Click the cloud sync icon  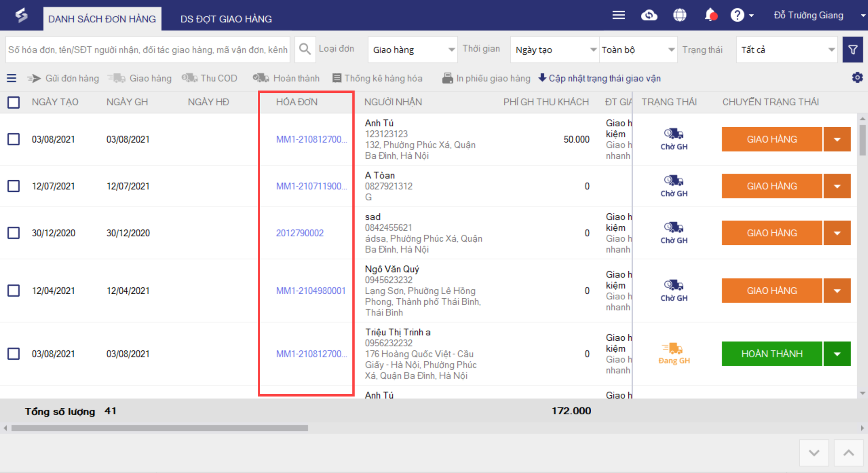click(649, 15)
